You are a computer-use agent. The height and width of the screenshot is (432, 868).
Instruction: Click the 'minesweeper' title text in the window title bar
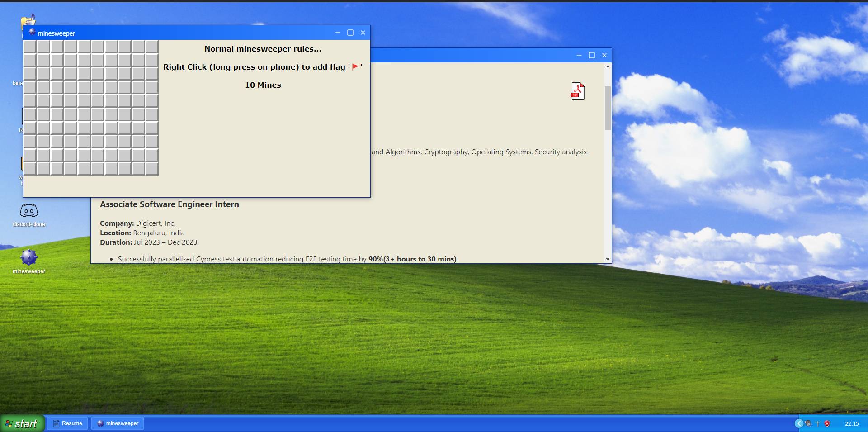[x=57, y=33]
